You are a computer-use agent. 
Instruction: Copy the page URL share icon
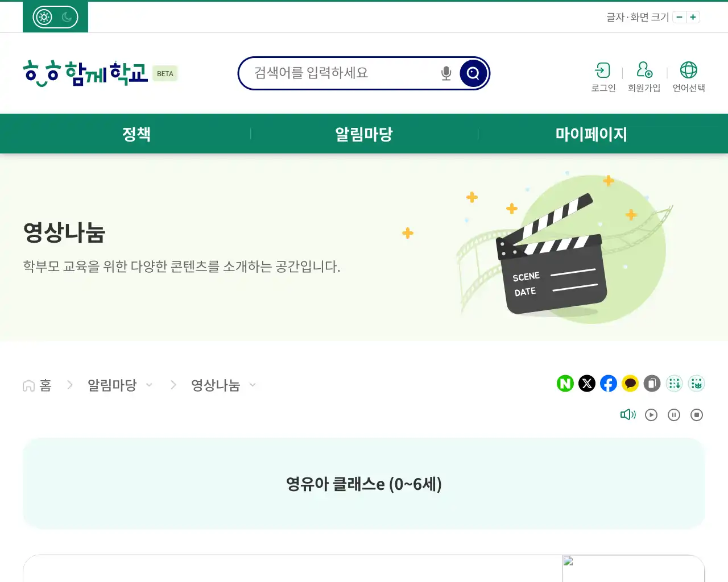click(x=651, y=384)
